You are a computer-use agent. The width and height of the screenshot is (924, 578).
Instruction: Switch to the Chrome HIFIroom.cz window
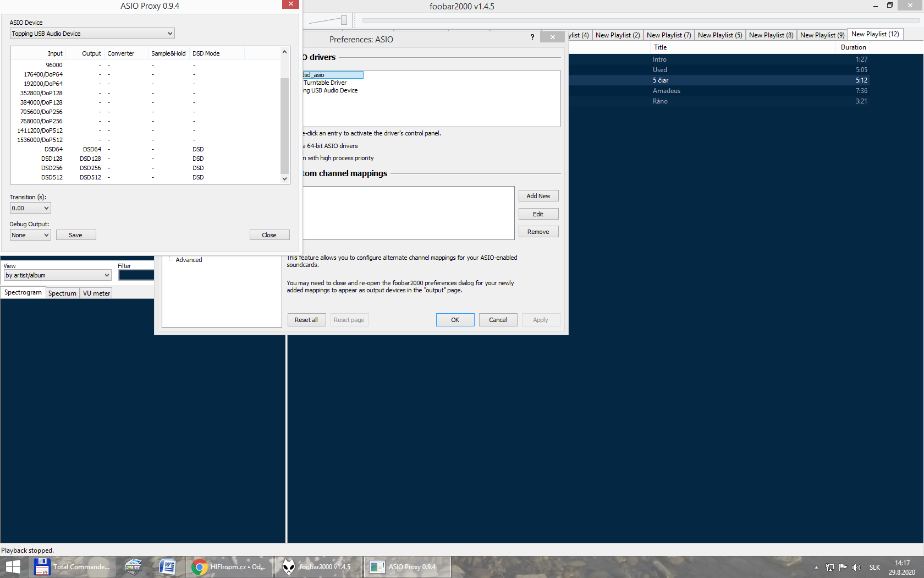(x=229, y=566)
